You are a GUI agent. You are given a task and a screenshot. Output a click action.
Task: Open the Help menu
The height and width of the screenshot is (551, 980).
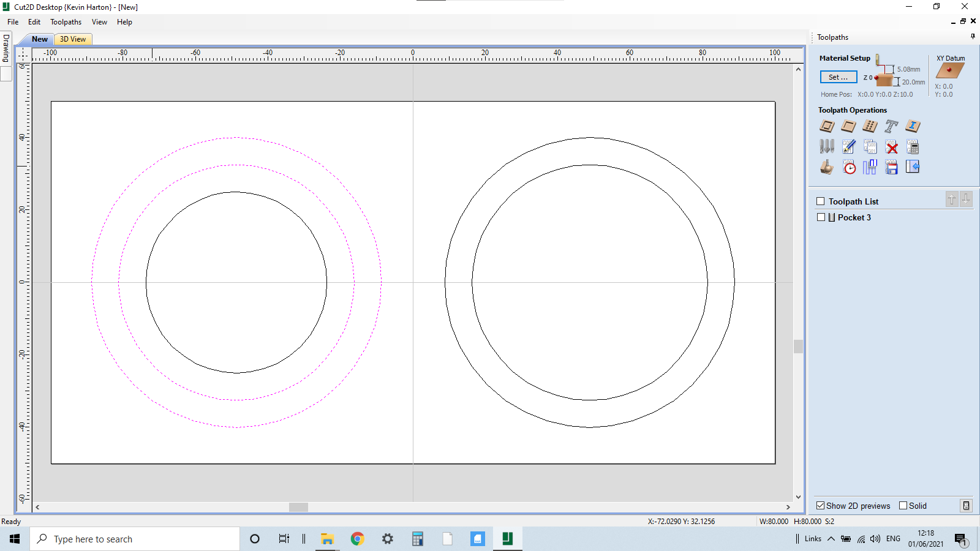pyautogui.click(x=124, y=22)
